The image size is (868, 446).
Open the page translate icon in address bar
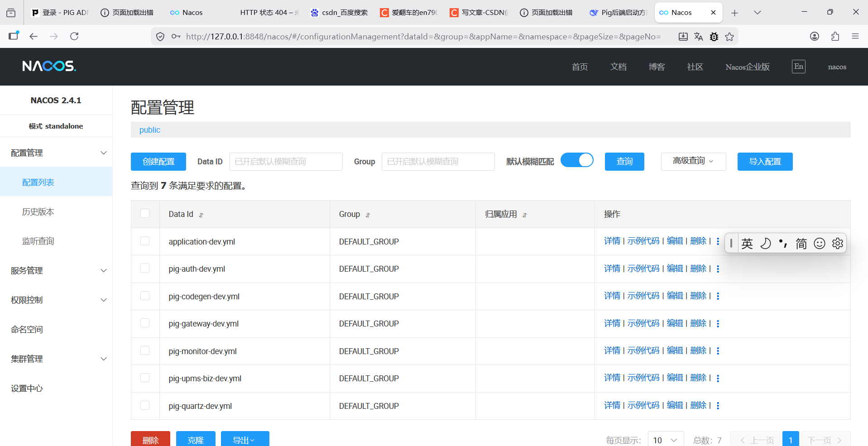pyautogui.click(x=699, y=37)
